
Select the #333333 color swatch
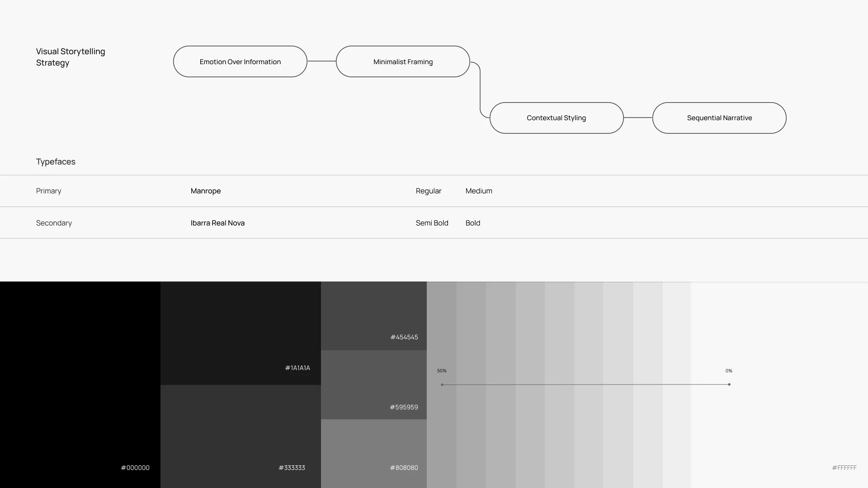tap(241, 436)
